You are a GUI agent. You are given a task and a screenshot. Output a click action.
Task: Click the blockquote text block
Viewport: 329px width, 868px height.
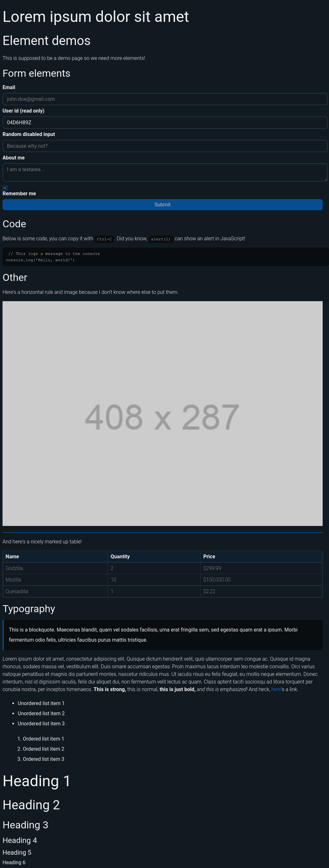[162, 635]
